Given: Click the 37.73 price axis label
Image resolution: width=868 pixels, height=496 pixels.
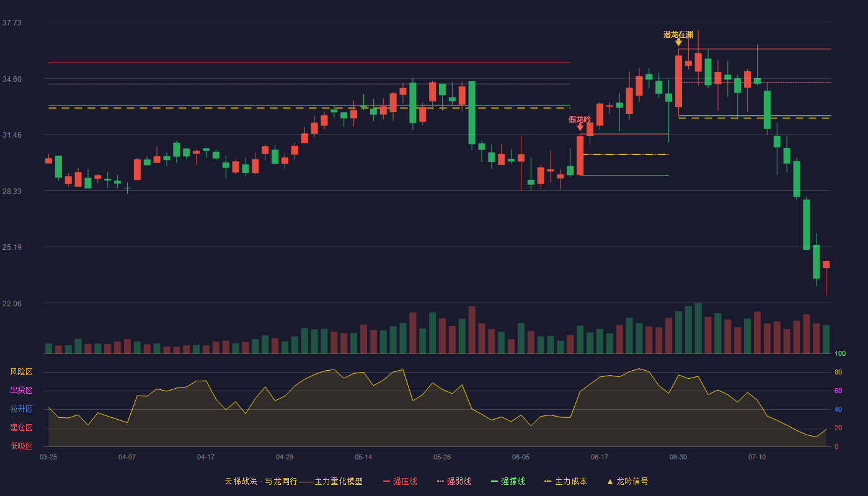Looking at the screenshot, I should [x=12, y=23].
